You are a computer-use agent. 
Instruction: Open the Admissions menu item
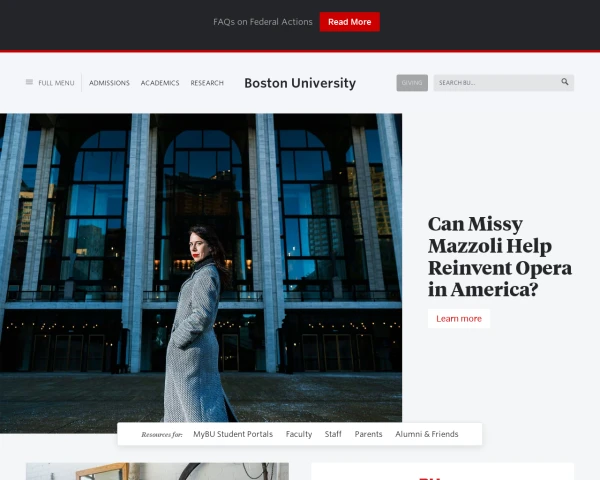click(x=109, y=83)
